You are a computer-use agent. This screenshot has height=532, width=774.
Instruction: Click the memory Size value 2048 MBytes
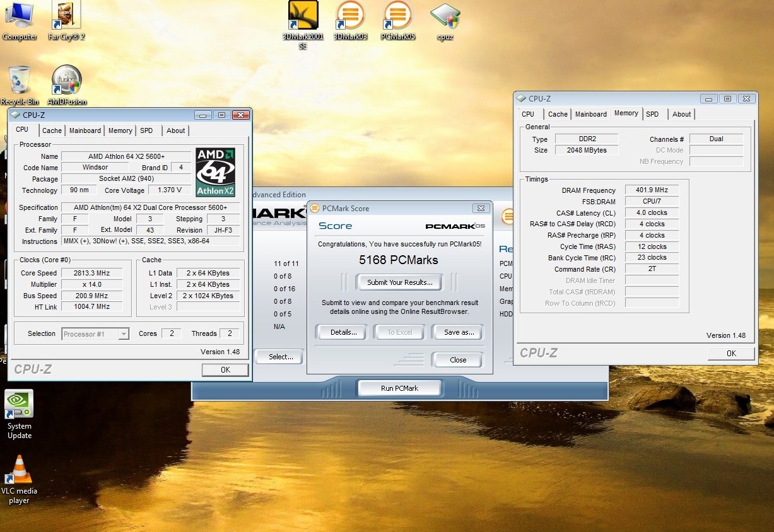(587, 150)
